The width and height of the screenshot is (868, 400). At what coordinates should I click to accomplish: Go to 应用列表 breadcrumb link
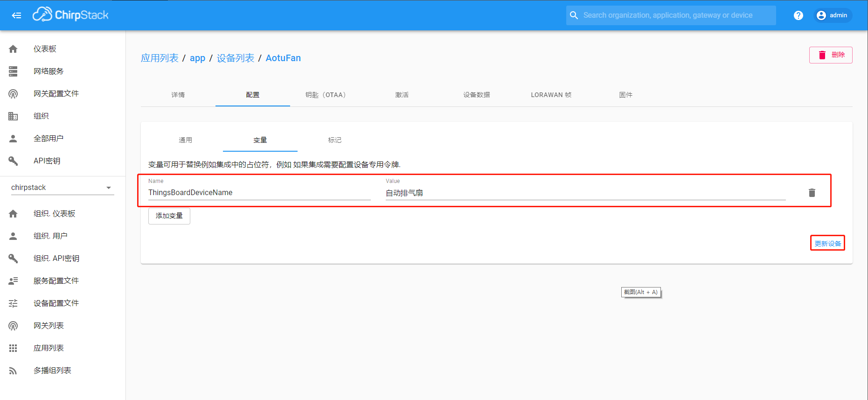[x=160, y=58]
